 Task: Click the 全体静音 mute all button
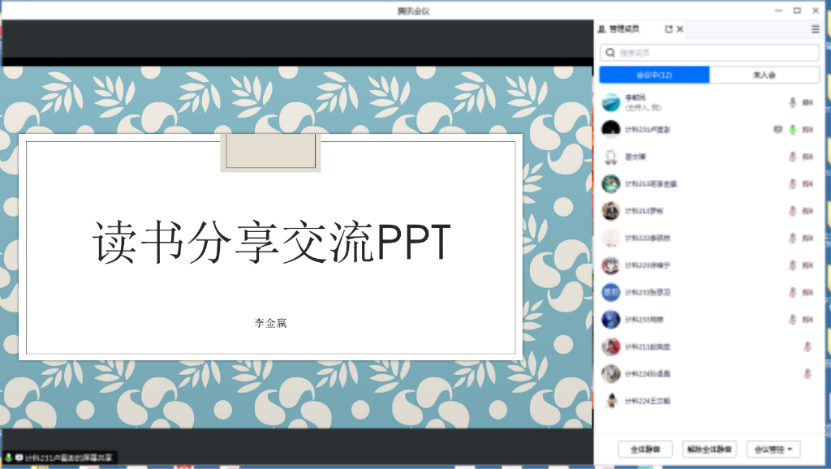coord(645,450)
